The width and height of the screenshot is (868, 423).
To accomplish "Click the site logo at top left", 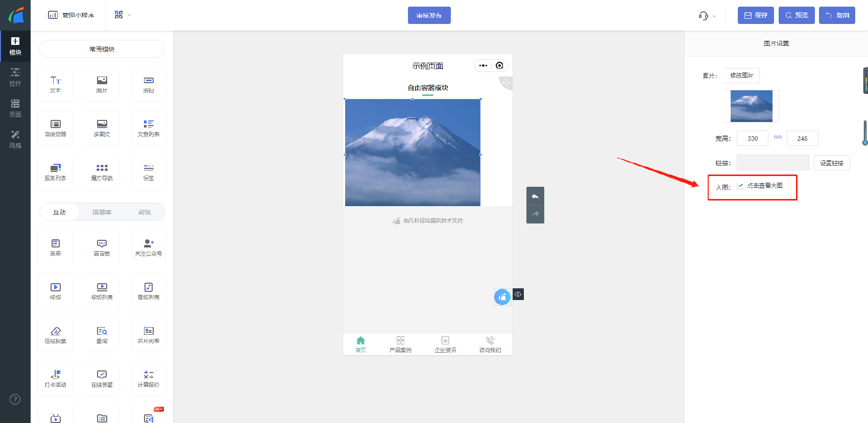I will (16, 15).
